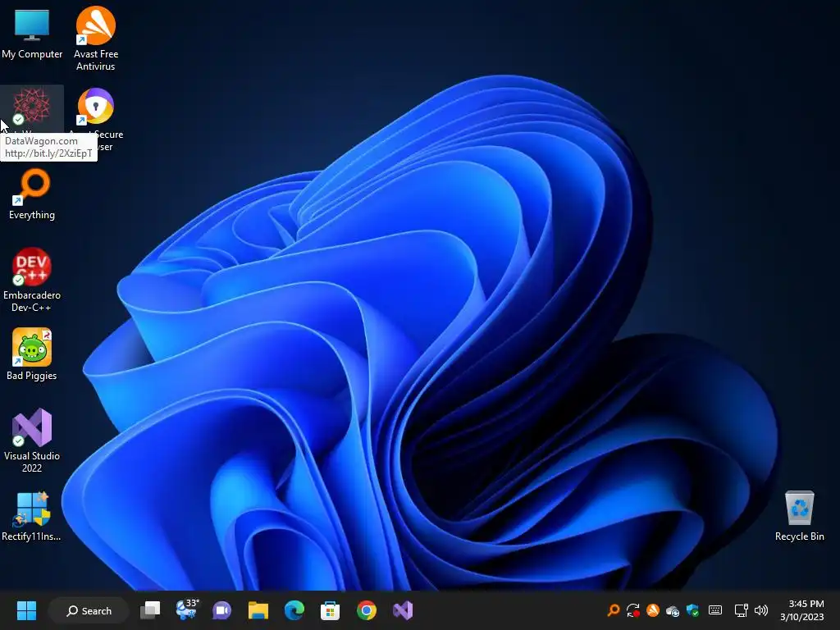Click the OneDrive cloud sync tray icon
The image size is (840, 630).
point(673,610)
